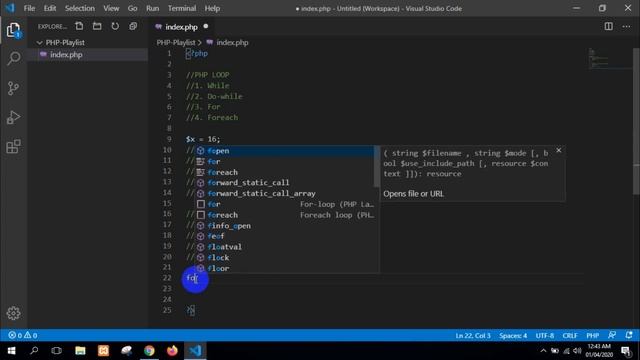
Task: Open the Run and Debug view
Action: [13, 118]
